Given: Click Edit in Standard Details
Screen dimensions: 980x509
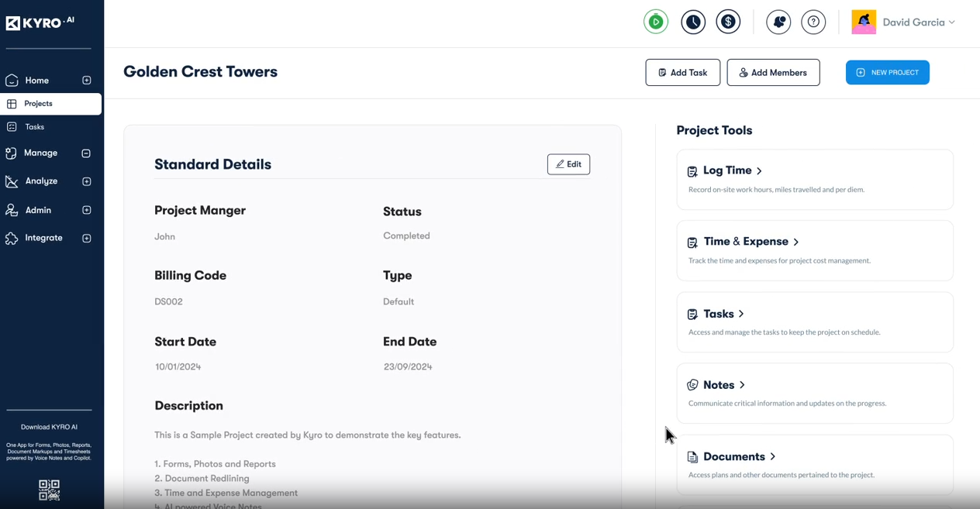Looking at the screenshot, I should [x=568, y=164].
